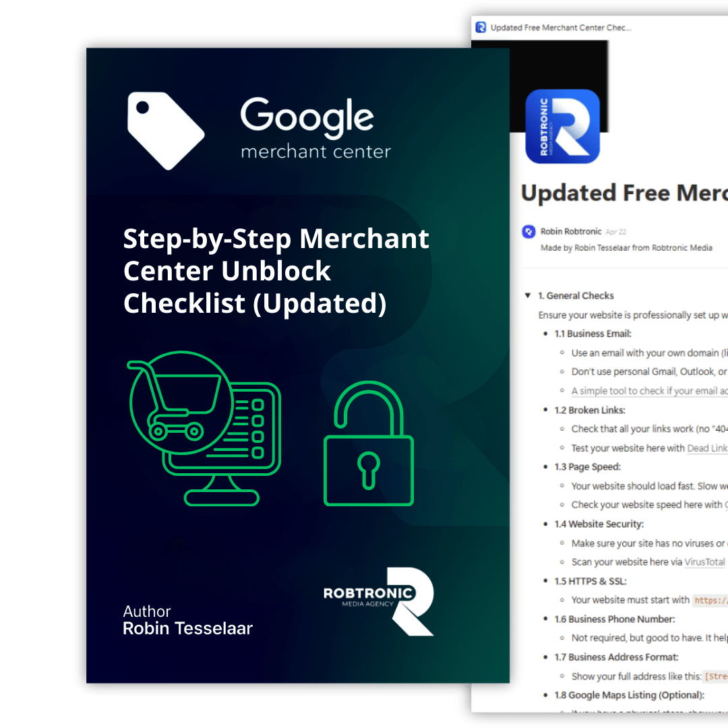
Task: Click the green open padlock icon
Action: [369, 445]
